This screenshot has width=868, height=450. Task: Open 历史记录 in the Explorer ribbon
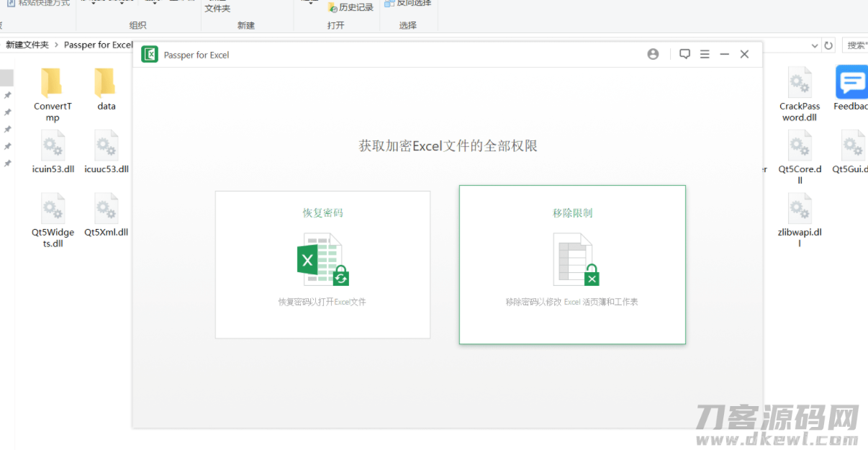click(x=351, y=7)
